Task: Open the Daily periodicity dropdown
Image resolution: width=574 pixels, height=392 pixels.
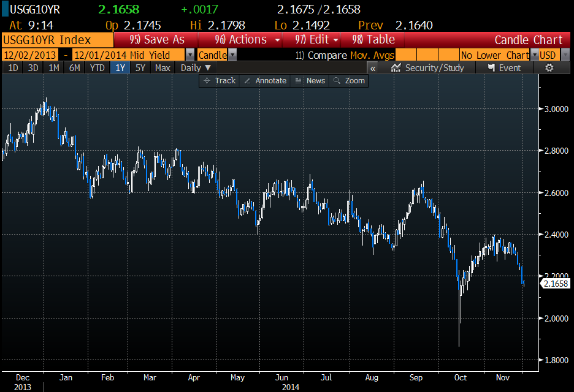Action: click(196, 68)
